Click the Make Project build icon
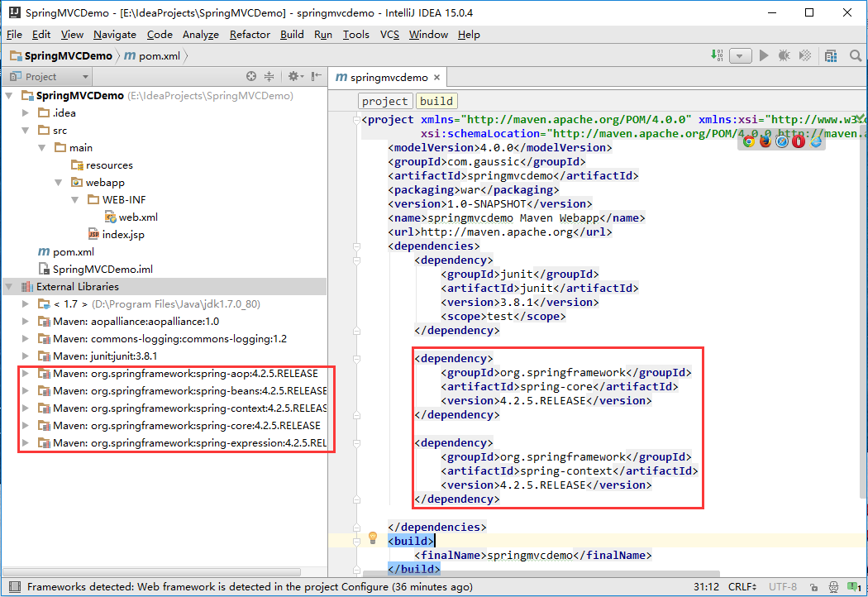Image resolution: width=868 pixels, height=597 pixels. pos(717,55)
